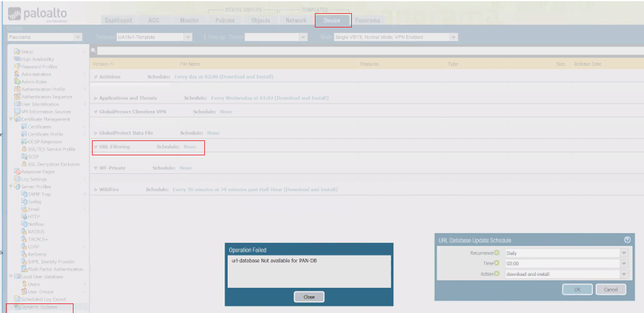
Task: Open WildFire schedule Every 30 minutes link
Action: click(x=255, y=190)
